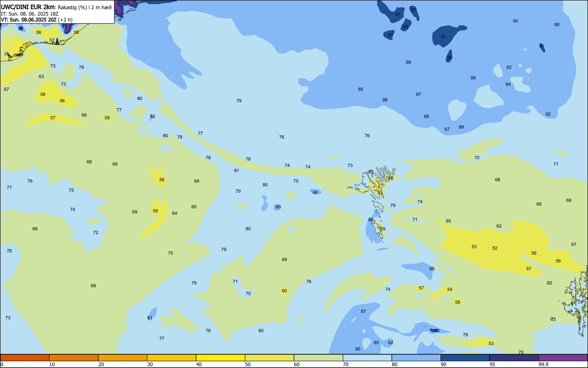Select the 70–80 pale blue legend swatch
The height and width of the screenshot is (368, 588).
point(367,357)
